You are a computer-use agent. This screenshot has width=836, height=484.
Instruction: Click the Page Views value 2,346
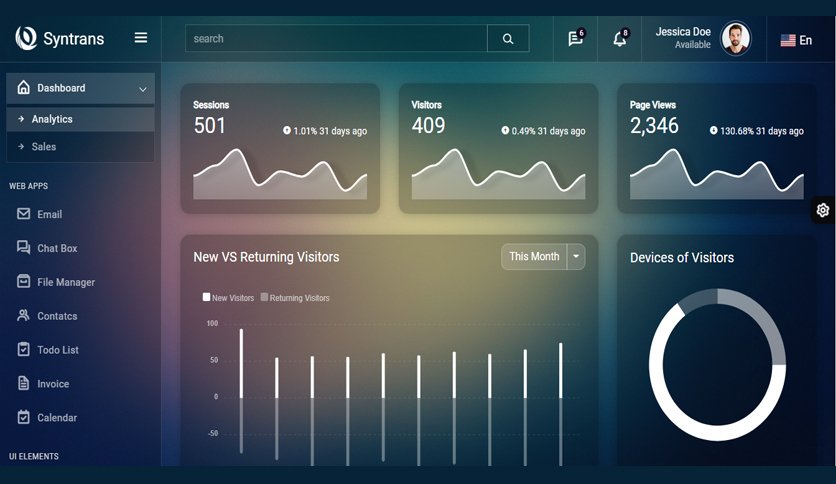pyautogui.click(x=654, y=126)
